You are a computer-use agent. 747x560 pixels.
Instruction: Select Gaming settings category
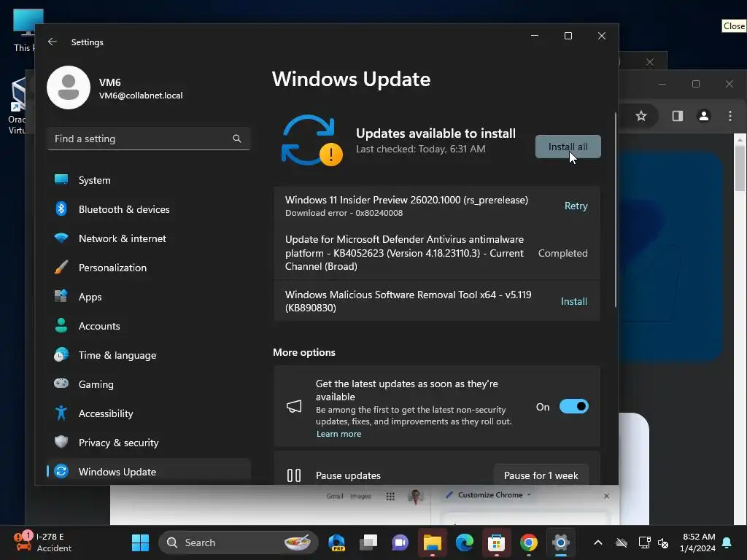[x=149, y=384]
